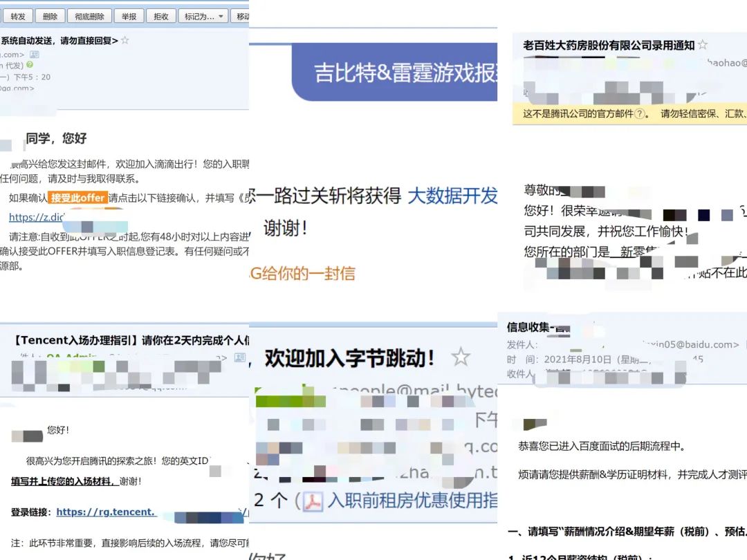Click the 举报 (report) button
This screenshot has width=747, height=560.
[x=129, y=16]
